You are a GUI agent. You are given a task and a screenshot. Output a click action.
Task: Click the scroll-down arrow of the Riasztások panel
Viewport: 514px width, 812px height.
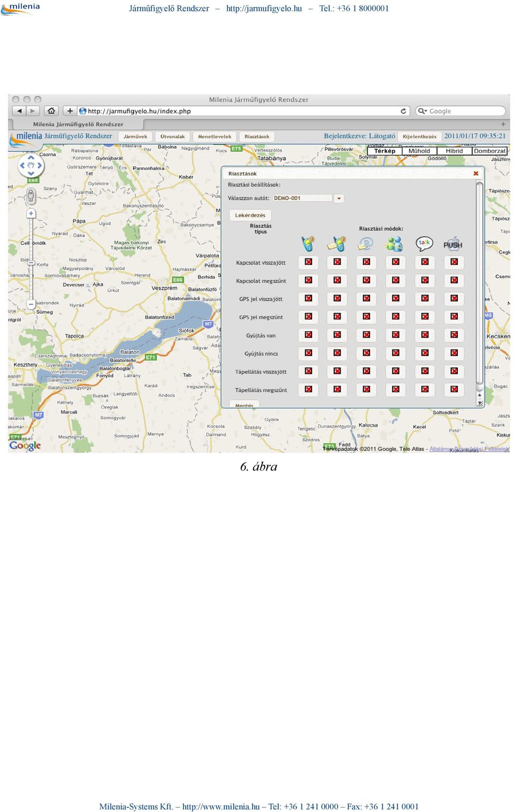[x=480, y=403]
